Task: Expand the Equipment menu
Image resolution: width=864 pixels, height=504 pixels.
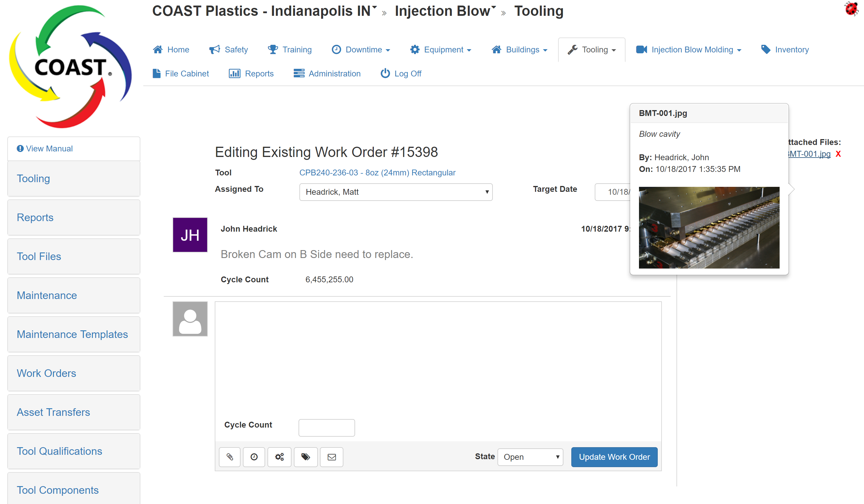Action: click(441, 49)
